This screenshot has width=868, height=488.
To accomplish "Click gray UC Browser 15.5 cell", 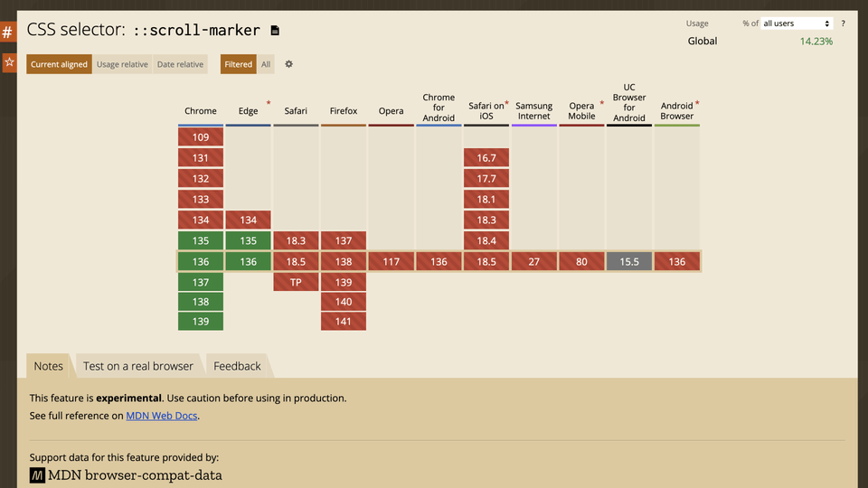I will (629, 261).
